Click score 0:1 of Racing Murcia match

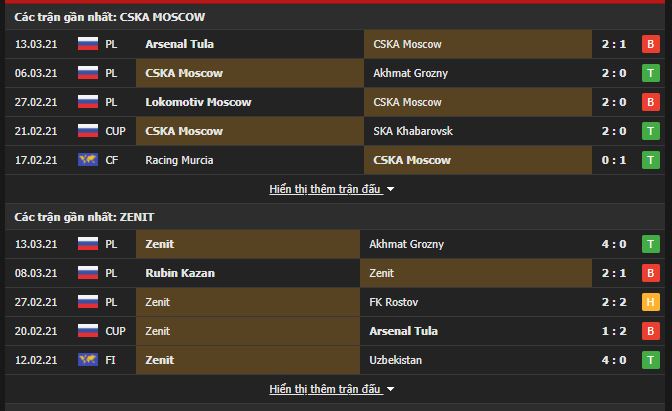(614, 160)
